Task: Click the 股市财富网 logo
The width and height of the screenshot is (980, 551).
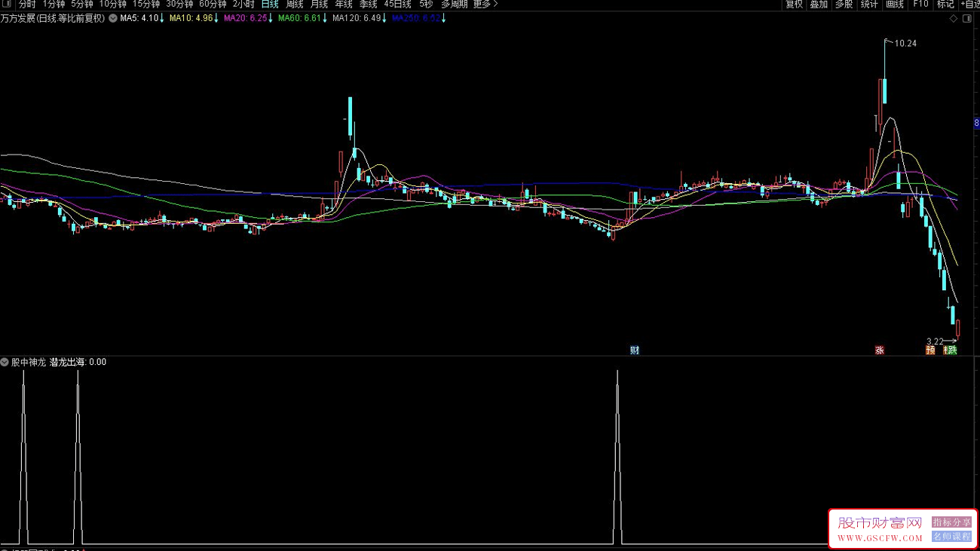Action: pos(880,522)
